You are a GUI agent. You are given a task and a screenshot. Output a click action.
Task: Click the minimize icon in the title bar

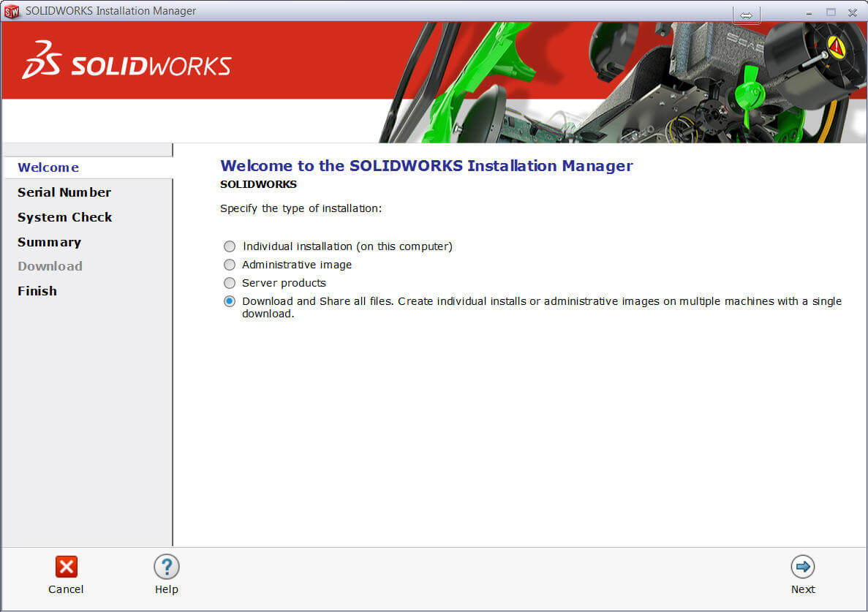click(x=809, y=13)
